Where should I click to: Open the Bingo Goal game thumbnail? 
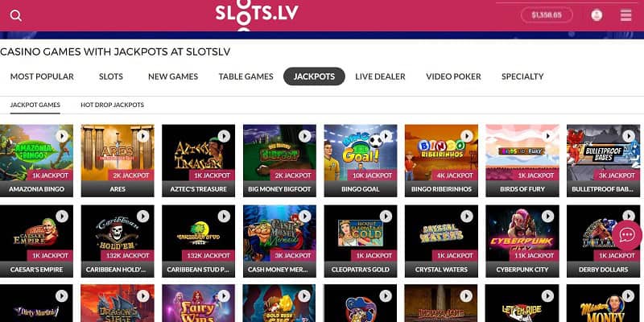(361, 160)
